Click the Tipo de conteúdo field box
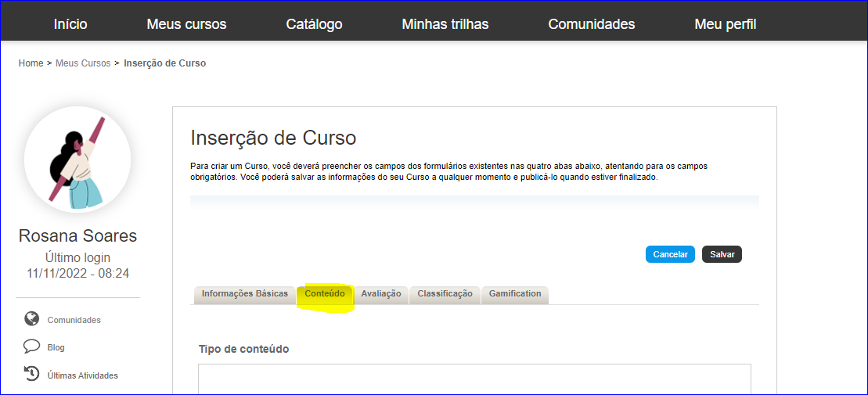 474,379
